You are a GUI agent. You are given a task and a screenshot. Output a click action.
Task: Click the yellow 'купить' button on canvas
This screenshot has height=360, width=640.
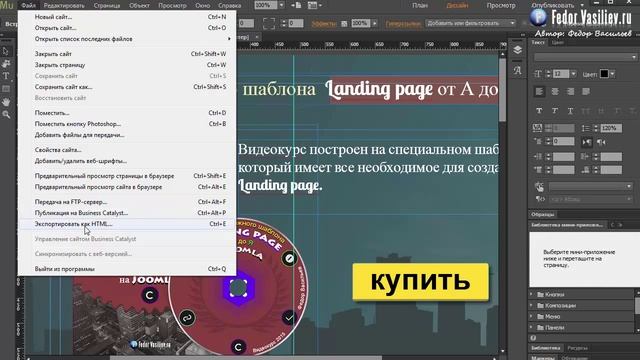click(x=420, y=282)
